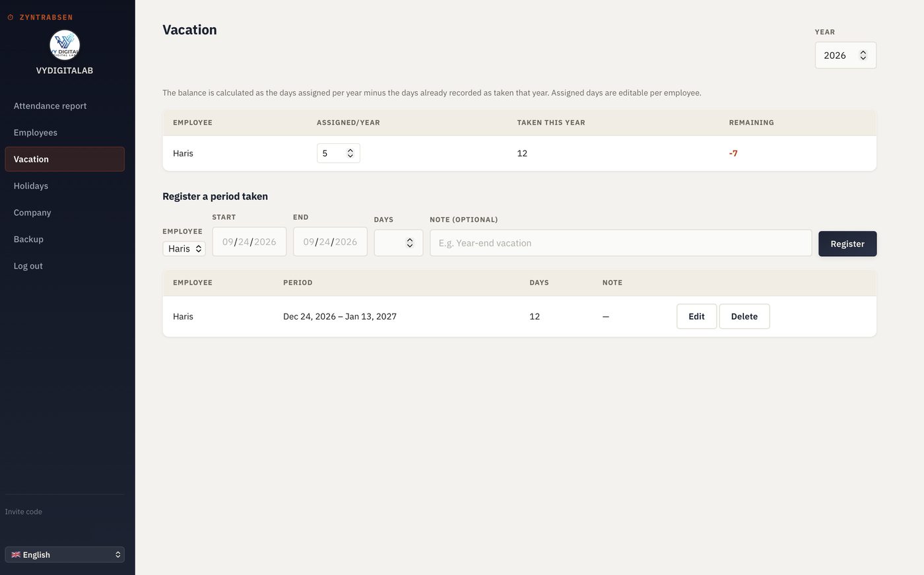The image size is (924, 575).
Task: Open the English language dropdown
Action: [x=65, y=555]
